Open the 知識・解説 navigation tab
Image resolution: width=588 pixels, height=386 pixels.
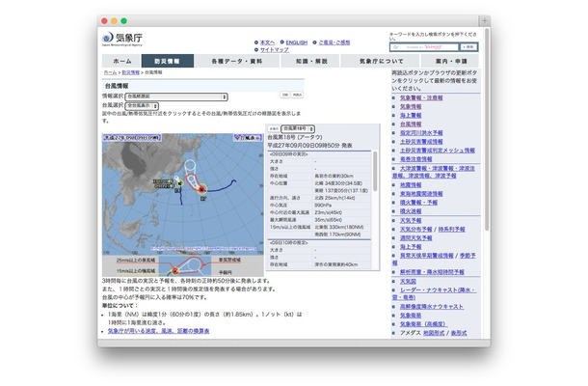(311, 61)
